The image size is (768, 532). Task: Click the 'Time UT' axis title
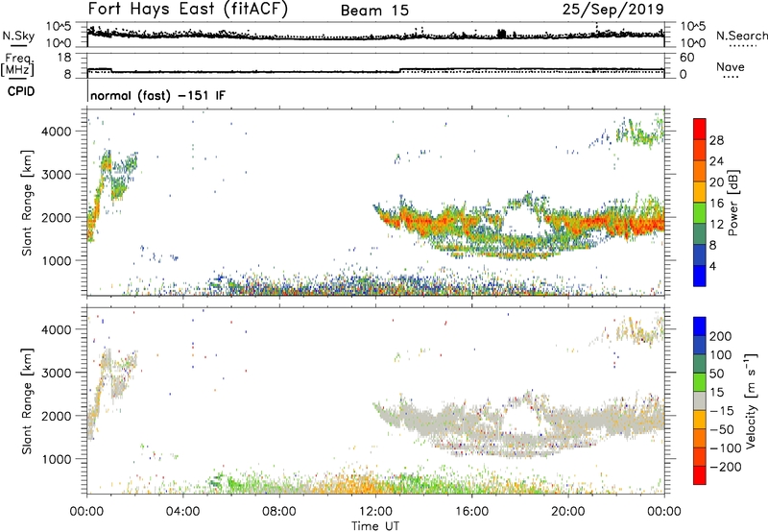pyautogui.click(x=374, y=525)
